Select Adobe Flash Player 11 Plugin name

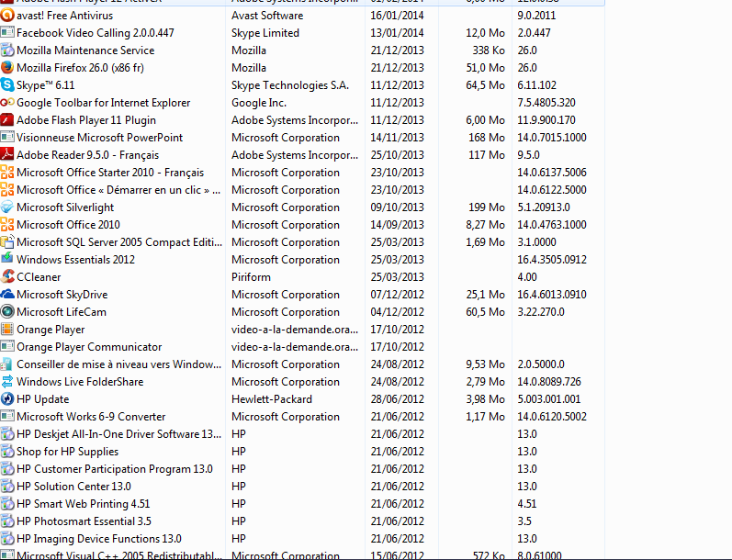click(x=86, y=120)
